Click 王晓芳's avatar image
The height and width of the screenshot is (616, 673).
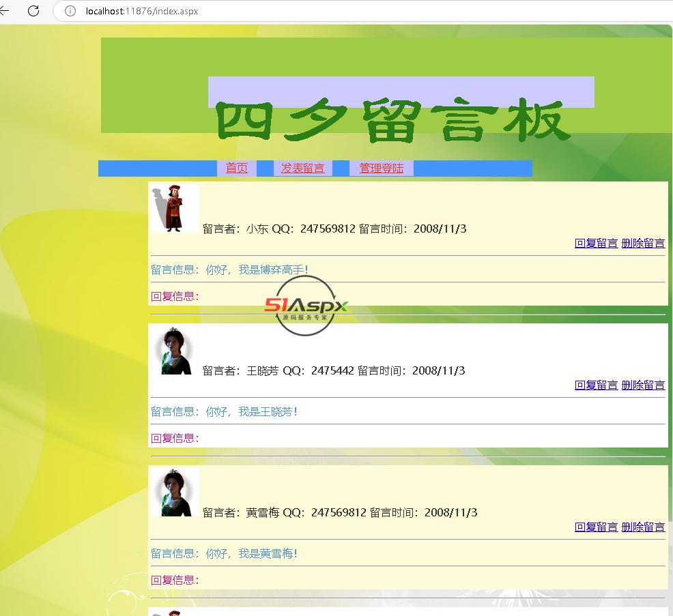pyautogui.click(x=175, y=350)
